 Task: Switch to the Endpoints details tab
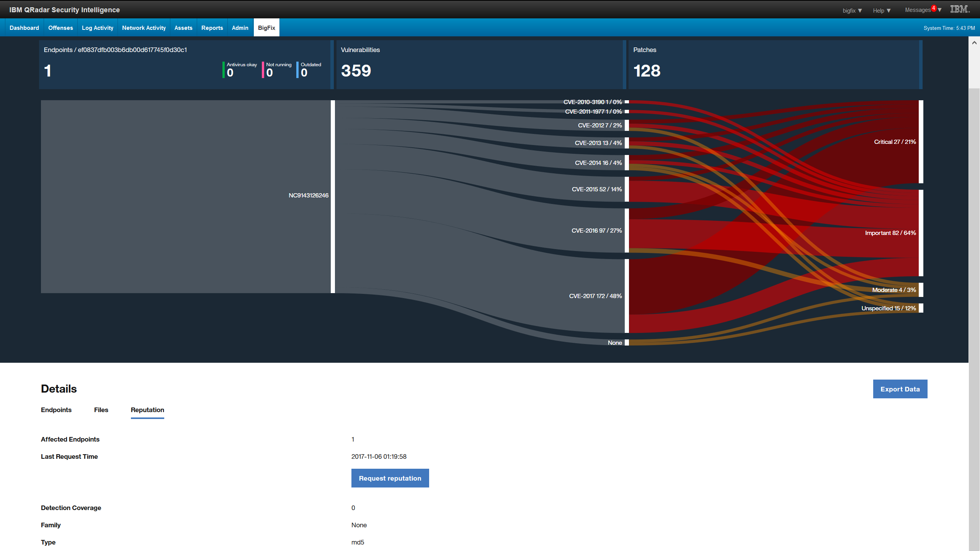[56, 410]
